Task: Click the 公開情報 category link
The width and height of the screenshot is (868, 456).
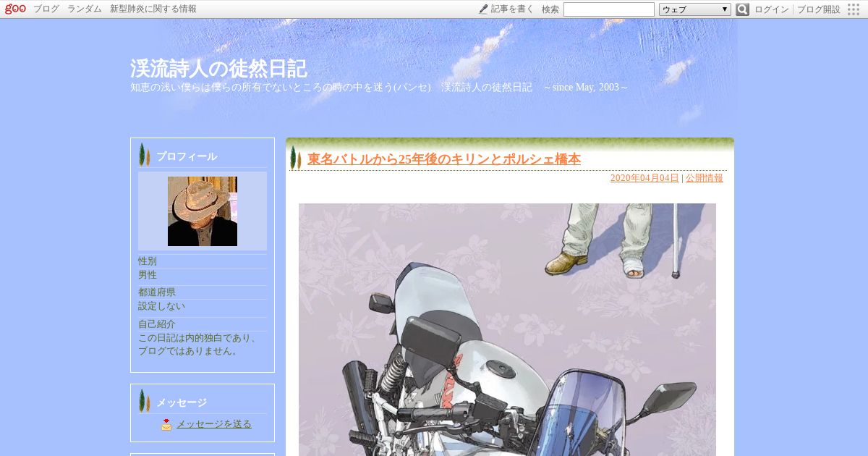Action: 705,178
